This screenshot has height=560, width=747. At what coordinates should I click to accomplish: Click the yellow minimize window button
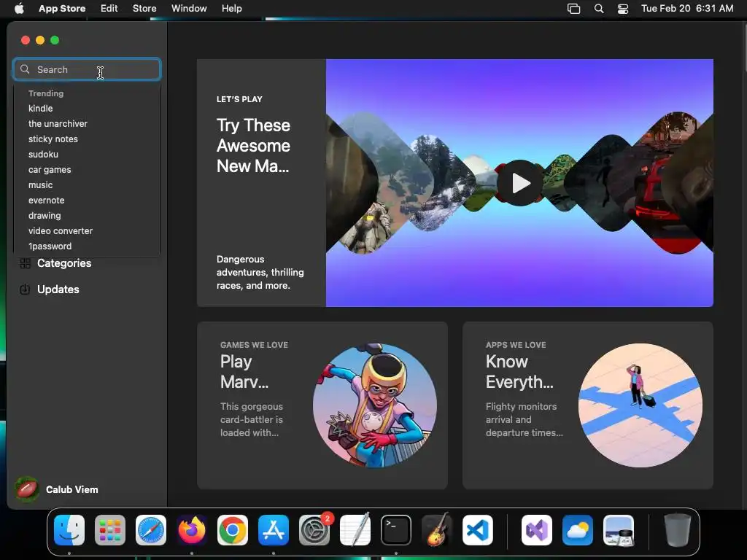40,40
